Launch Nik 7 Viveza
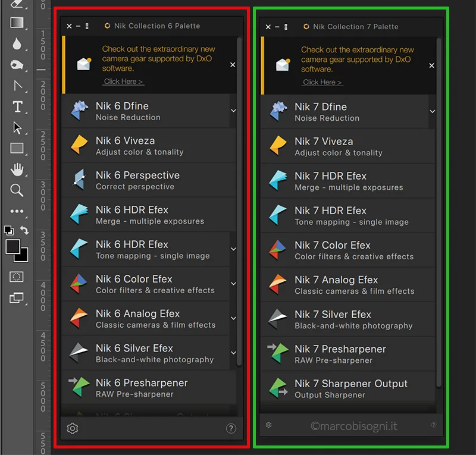 (347, 146)
